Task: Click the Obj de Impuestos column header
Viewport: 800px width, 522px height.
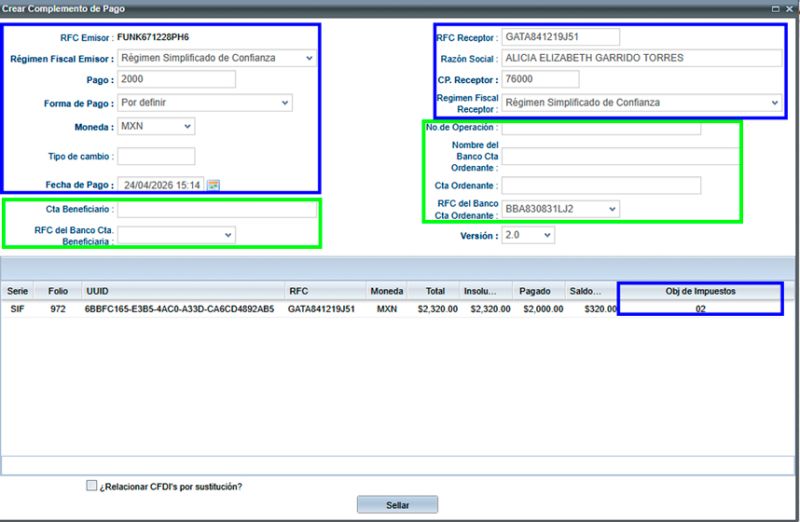Action: click(x=699, y=291)
